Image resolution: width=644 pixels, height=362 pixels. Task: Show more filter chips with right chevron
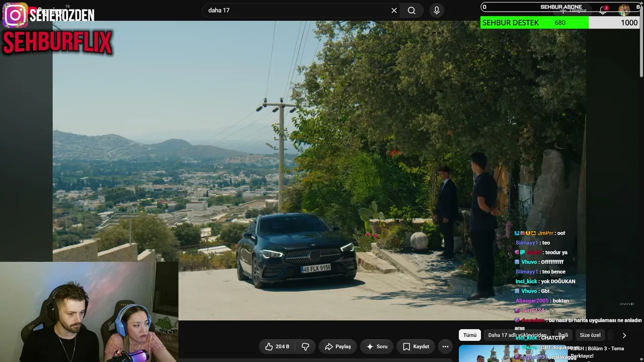click(x=624, y=335)
